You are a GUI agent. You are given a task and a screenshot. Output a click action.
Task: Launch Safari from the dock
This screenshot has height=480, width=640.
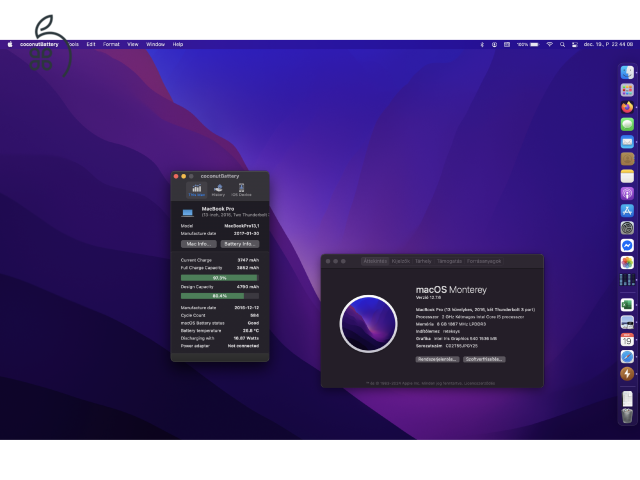pos(627,356)
